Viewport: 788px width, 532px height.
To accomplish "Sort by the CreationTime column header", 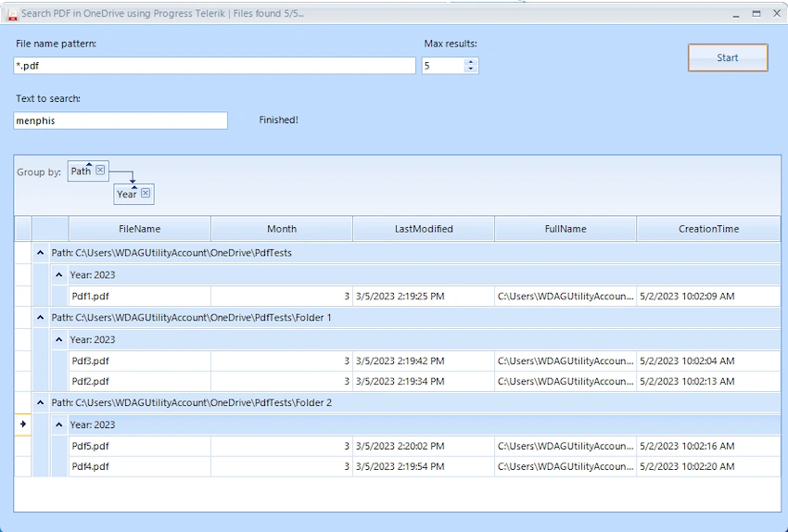I will coord(708,229).
